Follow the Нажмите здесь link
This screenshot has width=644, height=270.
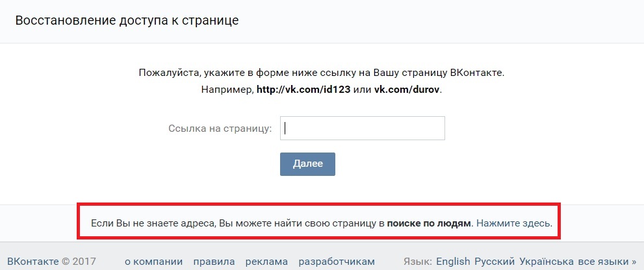pos(514,223)
